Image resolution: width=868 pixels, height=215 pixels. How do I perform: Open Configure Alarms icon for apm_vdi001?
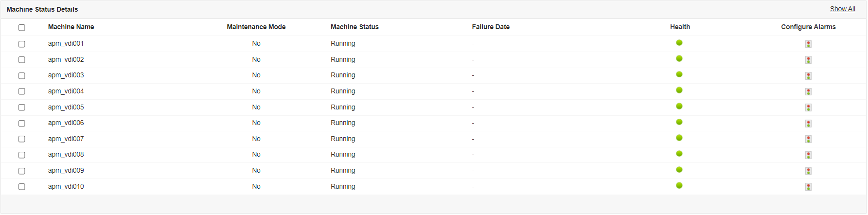tap(808, 44)
